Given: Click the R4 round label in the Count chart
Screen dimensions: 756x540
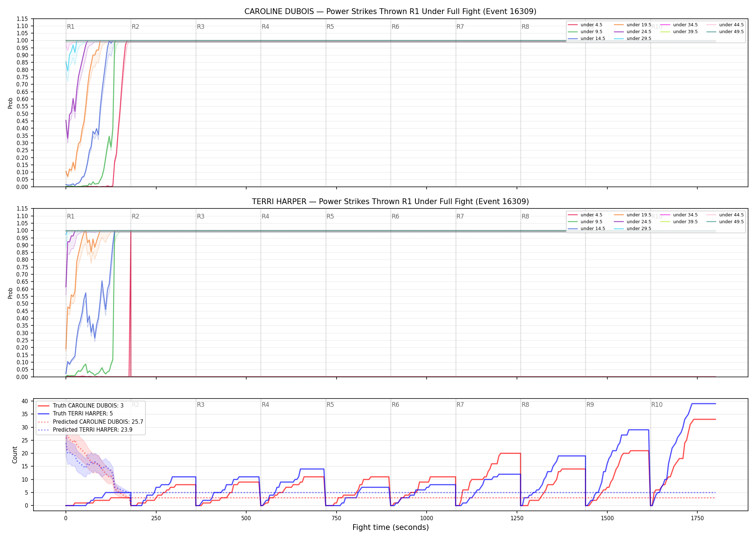Looking at the screenshot, I should [x=265, y=405].
